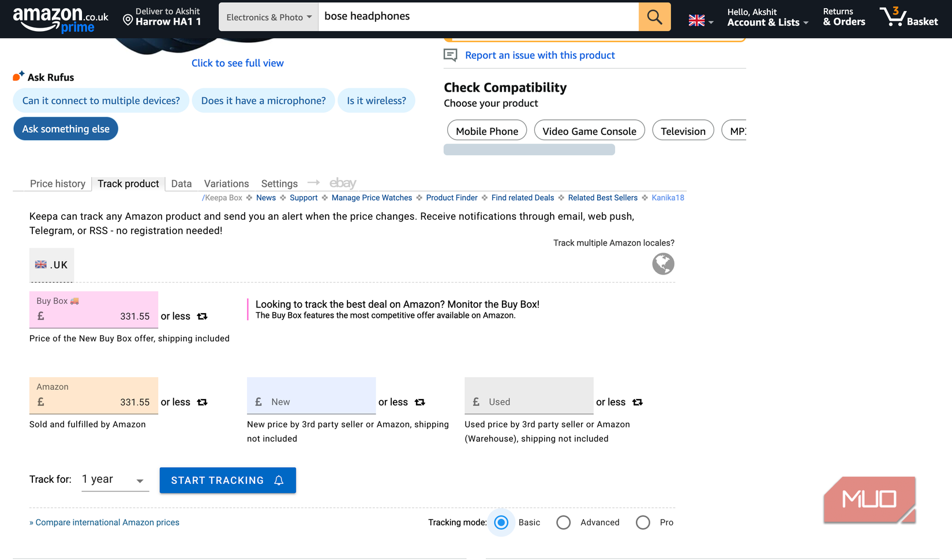Click the swap arrows next to Used price
The width and height of the screenshot is (952, 560).
coord(638,402)
